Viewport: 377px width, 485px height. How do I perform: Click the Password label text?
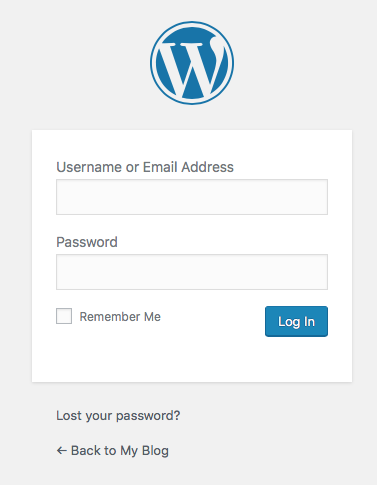pos(87,242)
